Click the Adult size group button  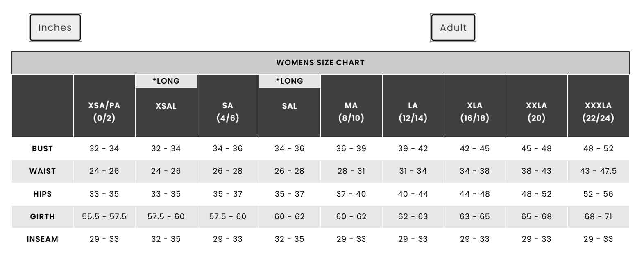[x=453, y=27]
